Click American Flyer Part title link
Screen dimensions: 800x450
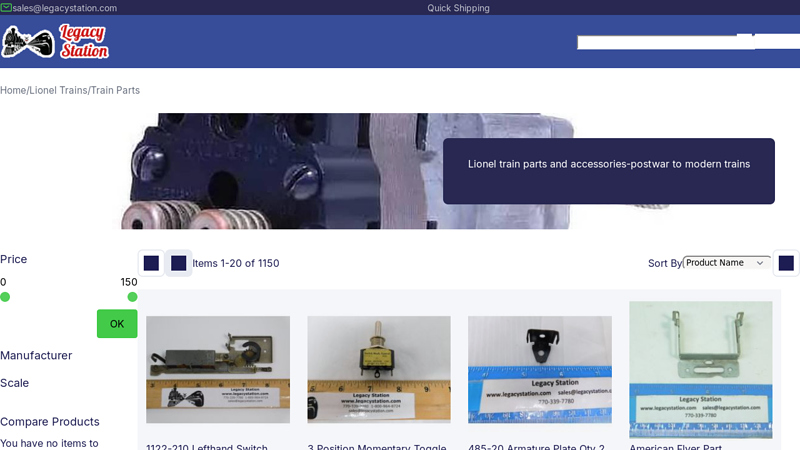point(676,446)
